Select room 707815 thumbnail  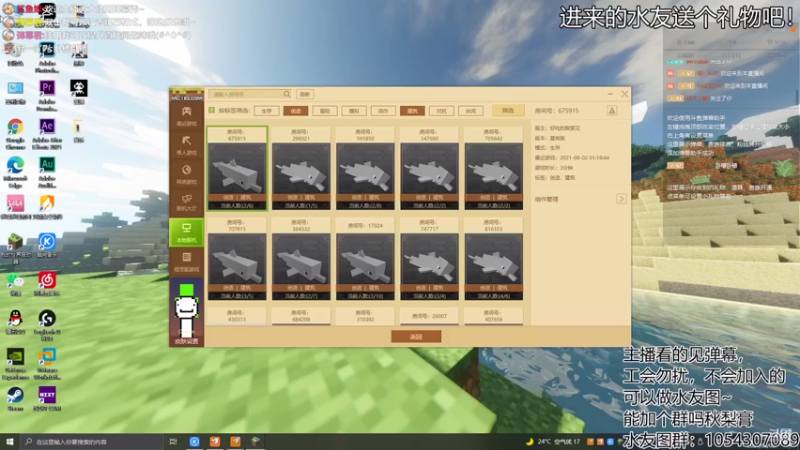point(237,259)
